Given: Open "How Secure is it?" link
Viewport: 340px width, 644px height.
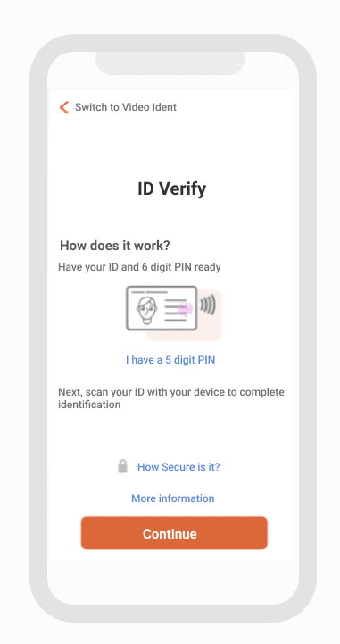Looking at the screenshot, I should tap(178, 467).
